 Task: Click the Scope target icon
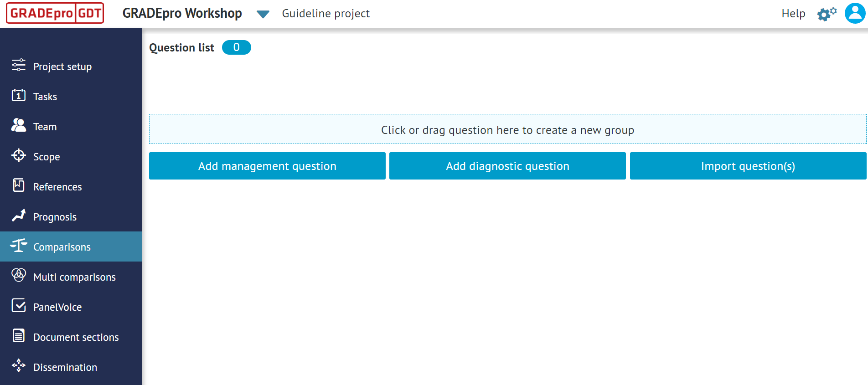[18, 156]
